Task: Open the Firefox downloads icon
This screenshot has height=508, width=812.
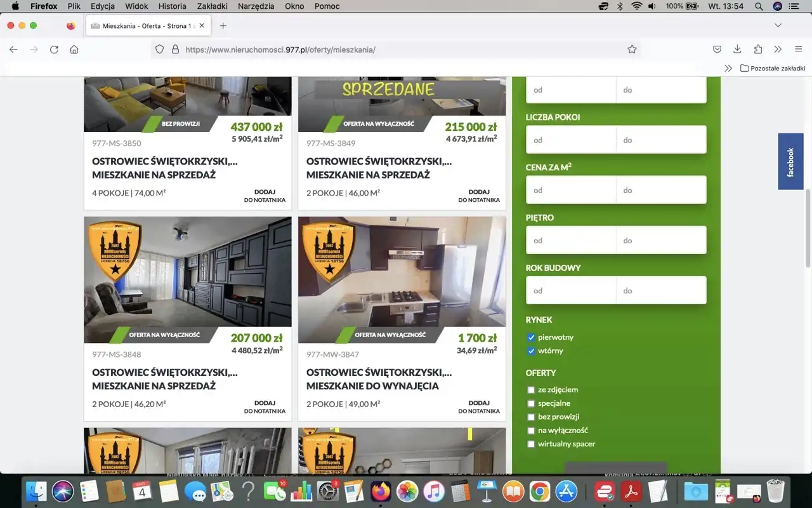Action: pos(737,50)
